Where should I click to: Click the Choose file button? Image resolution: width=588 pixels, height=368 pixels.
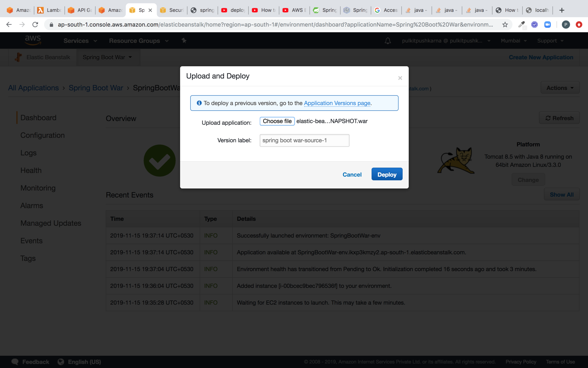click(277, 121)
